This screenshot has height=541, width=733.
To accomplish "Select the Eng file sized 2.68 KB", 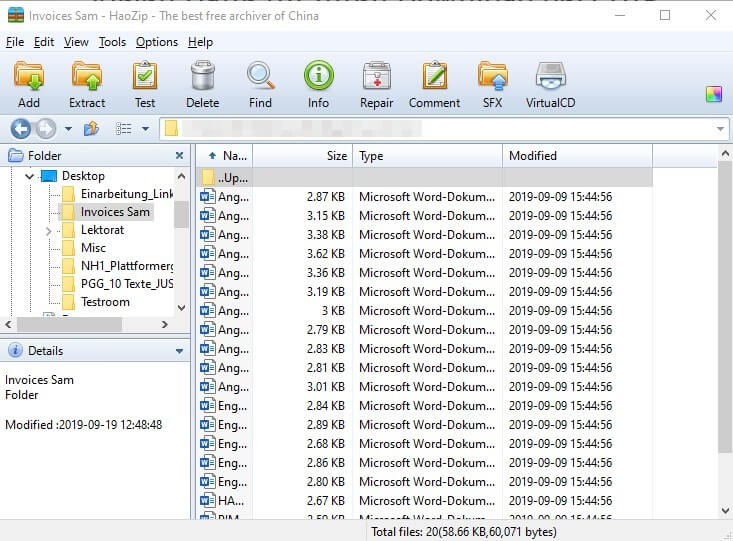I will point(424,444).
